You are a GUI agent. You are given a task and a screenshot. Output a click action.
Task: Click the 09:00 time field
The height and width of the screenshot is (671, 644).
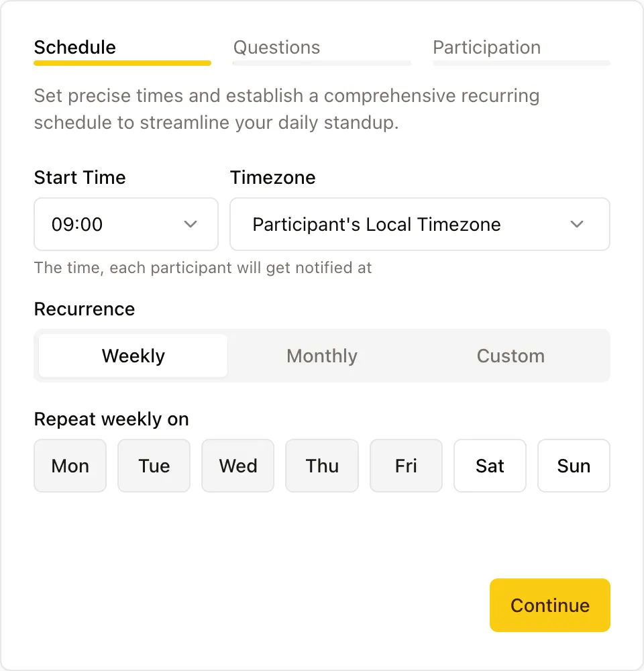point(101,224)
